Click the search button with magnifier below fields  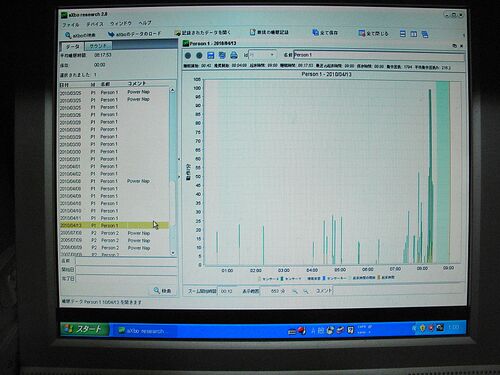click(162, 291)
